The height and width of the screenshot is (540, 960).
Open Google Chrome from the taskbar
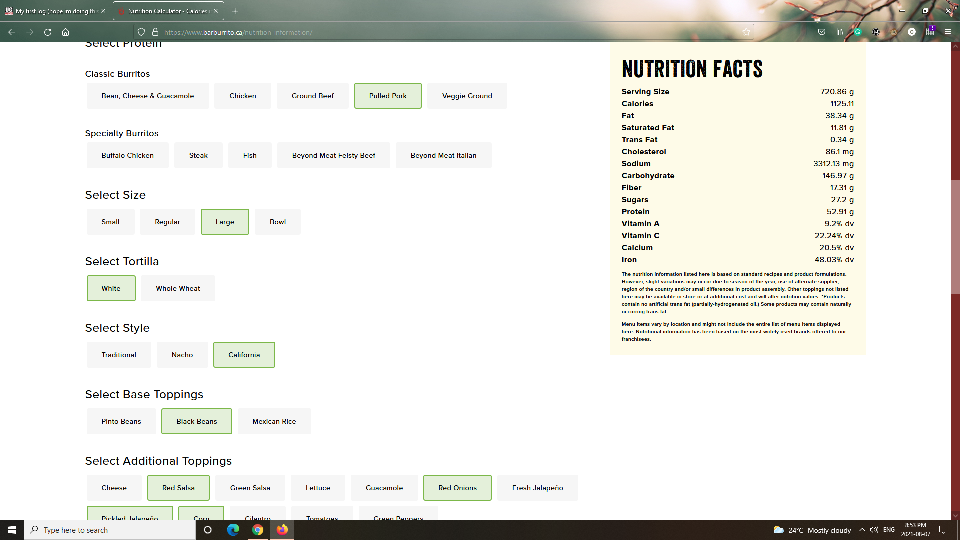257,529
